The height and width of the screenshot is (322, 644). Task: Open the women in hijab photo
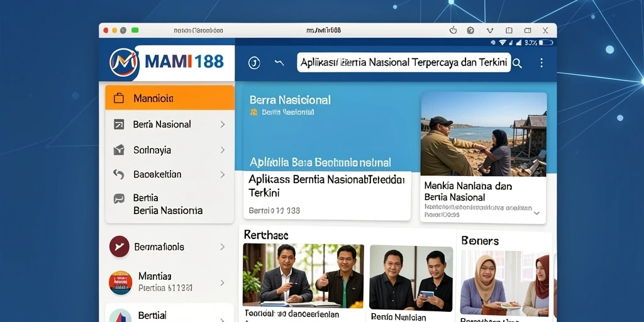505,283
